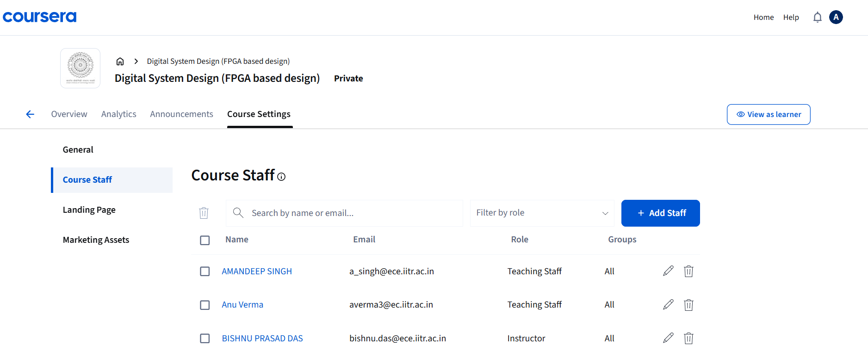The image size is (868, 364).
Task: Open the General settings section
Action: point(78,150)
